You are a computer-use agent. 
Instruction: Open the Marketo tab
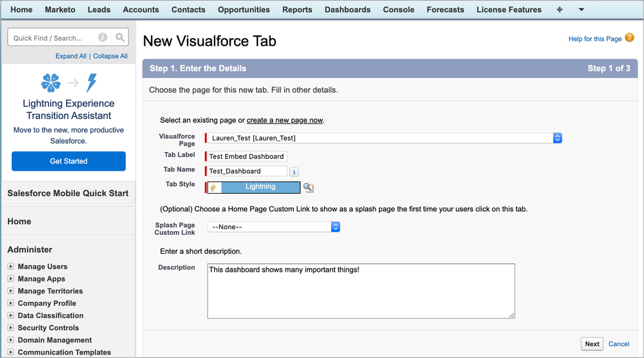click(x=60, y=10)
